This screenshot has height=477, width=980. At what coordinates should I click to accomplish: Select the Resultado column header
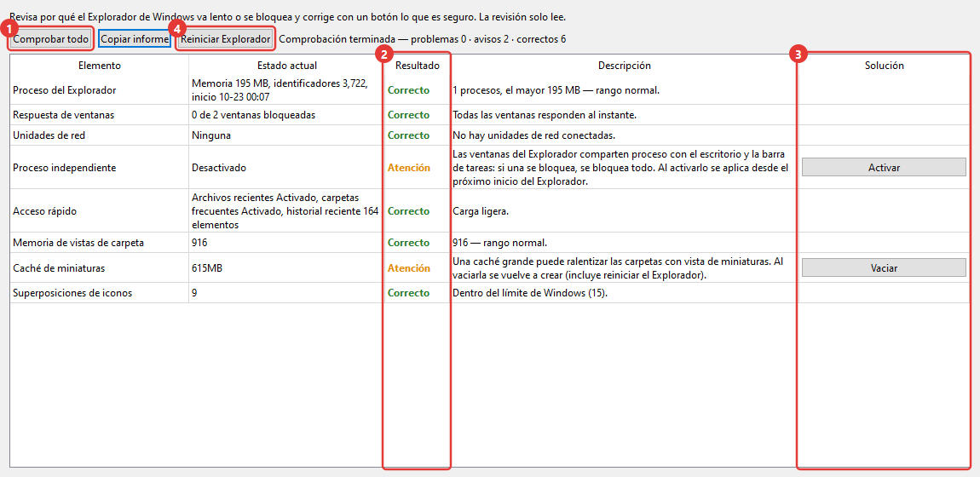[x=417, y=65]
